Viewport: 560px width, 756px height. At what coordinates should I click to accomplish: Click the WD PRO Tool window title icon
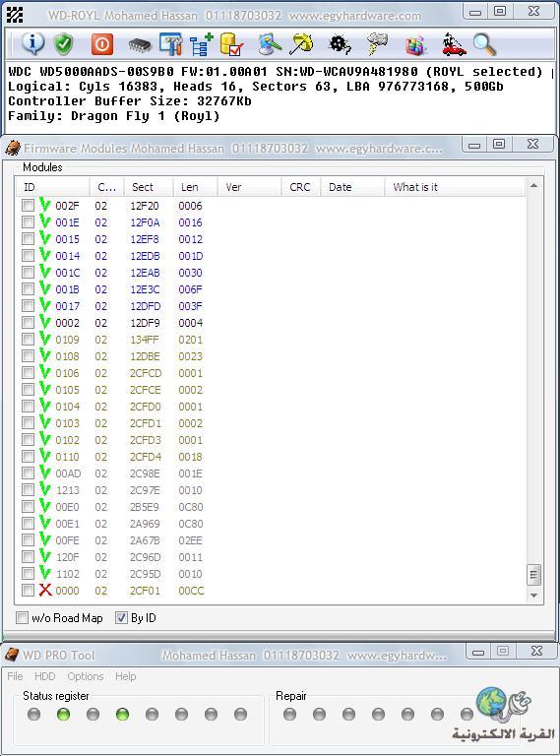click(x=12, y=655)
